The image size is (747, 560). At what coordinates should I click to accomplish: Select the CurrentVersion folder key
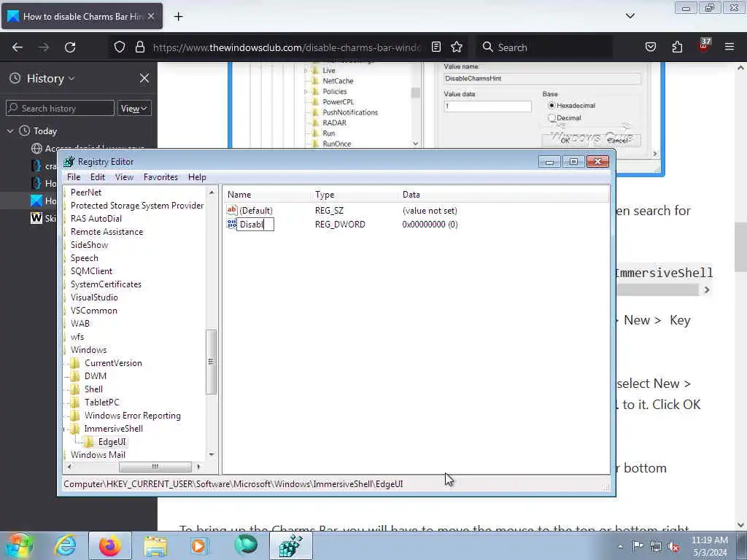(113, 363)
